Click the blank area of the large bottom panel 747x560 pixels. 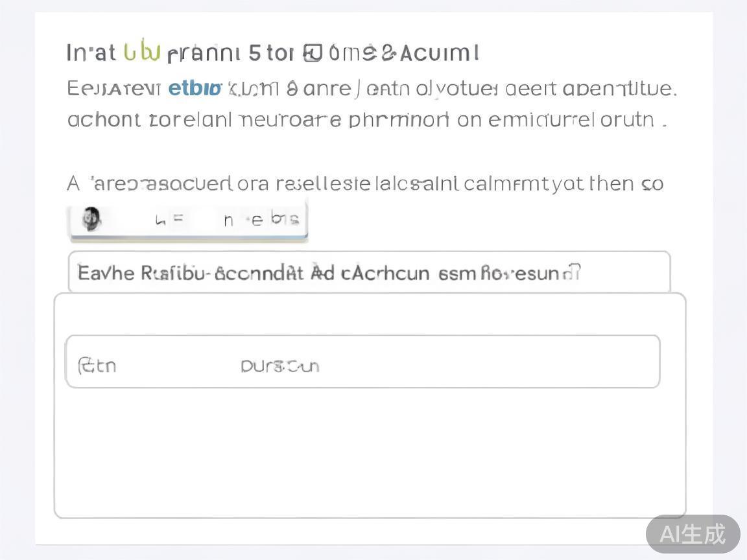(x=370, y=454)
